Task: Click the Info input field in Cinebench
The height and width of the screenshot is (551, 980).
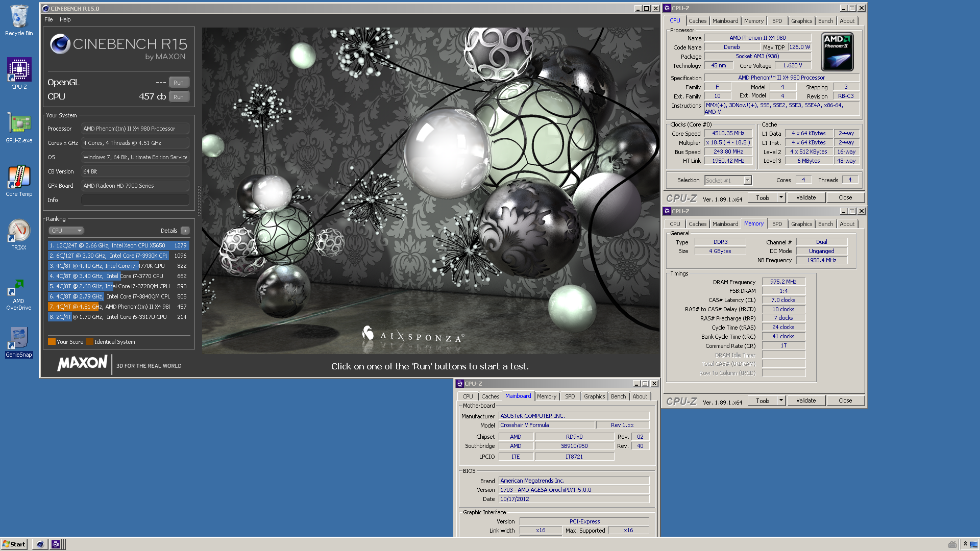Action: [135, 200]
